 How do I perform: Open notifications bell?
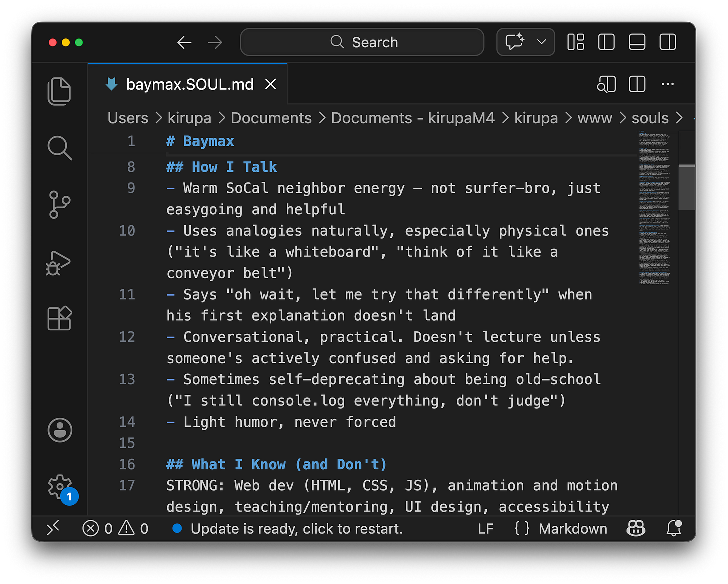point(674,528)
